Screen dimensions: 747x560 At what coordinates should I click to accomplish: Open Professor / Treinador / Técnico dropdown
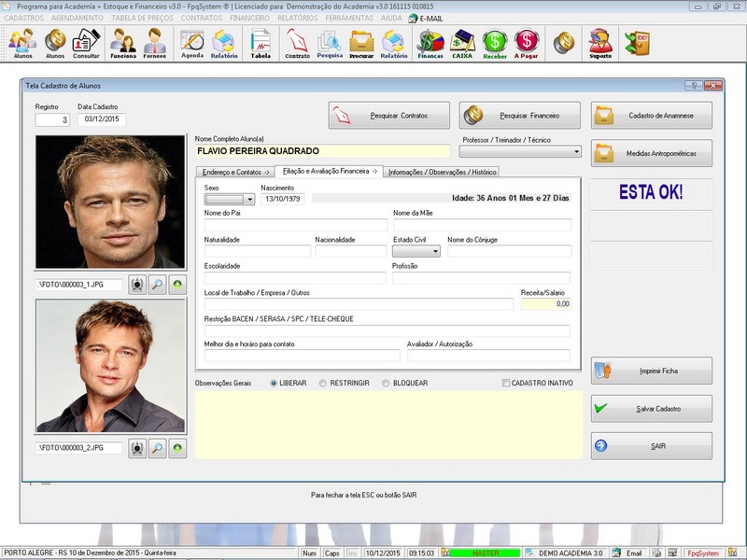point(520,151)
